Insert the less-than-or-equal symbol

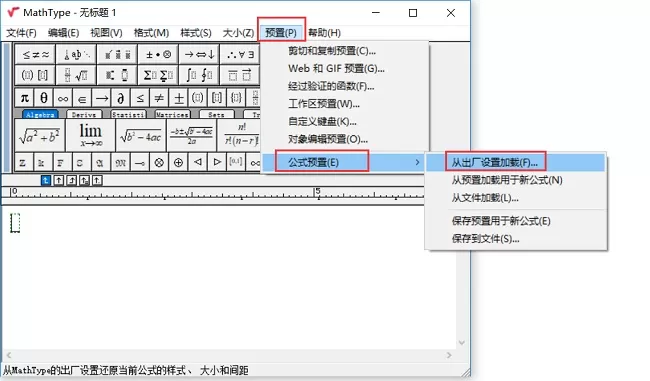(x=140, y=98)
